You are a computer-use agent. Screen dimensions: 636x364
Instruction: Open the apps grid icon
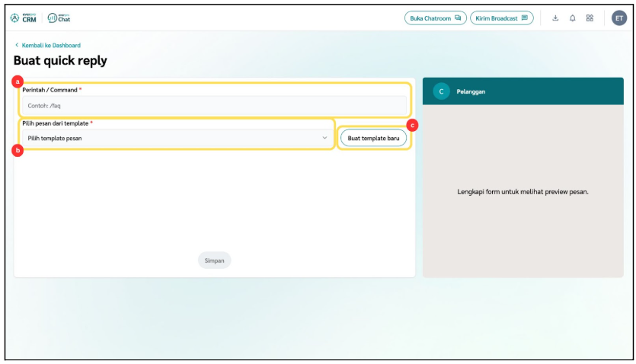[590, 18]
